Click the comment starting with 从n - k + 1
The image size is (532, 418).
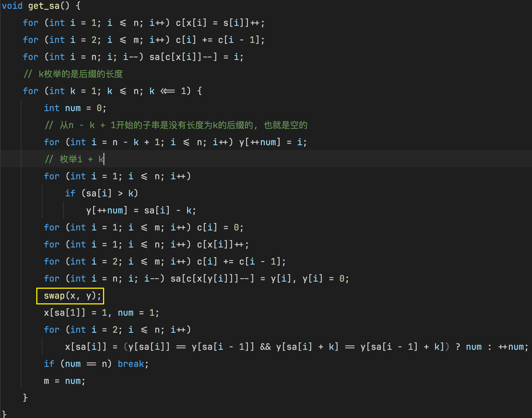click(176, 125)
